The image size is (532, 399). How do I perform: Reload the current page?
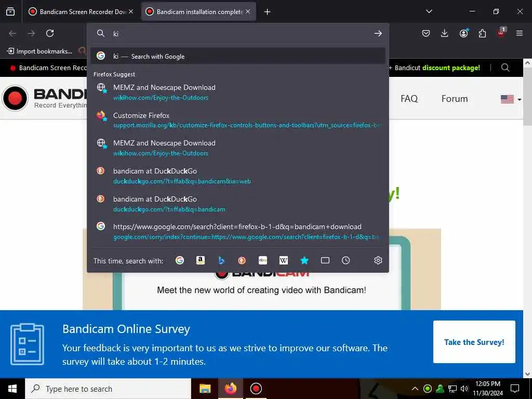50,33
